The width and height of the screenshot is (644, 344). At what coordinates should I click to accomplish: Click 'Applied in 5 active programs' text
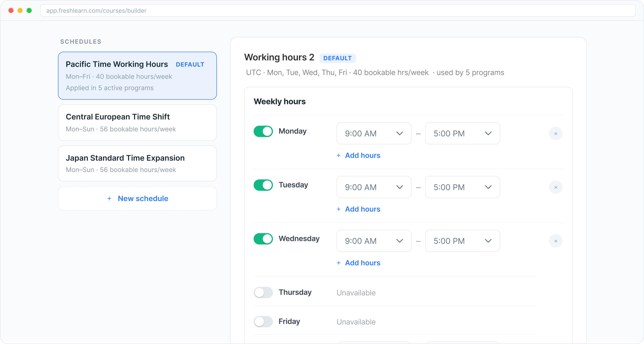point(110,88)
